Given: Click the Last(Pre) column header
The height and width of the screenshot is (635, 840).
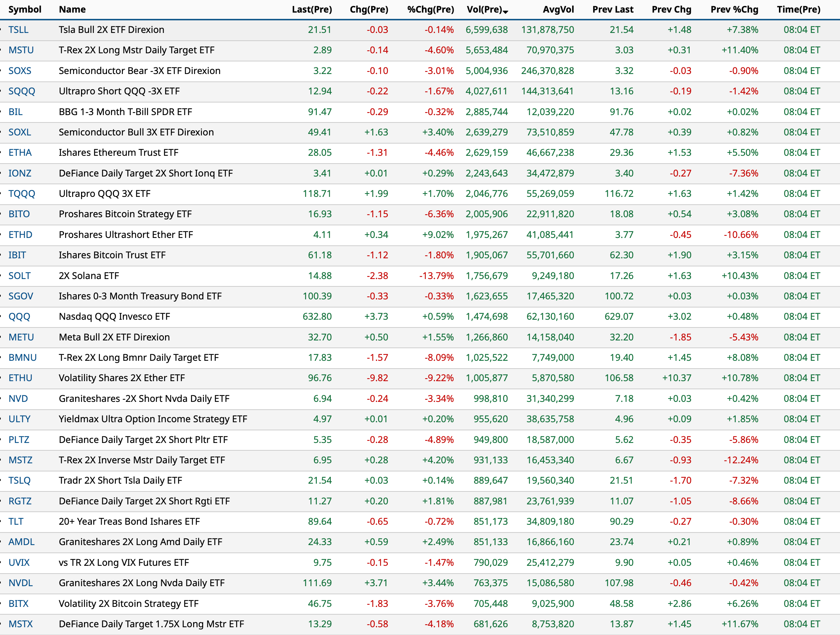Looking at the screenshot, I should click(312, 10).
